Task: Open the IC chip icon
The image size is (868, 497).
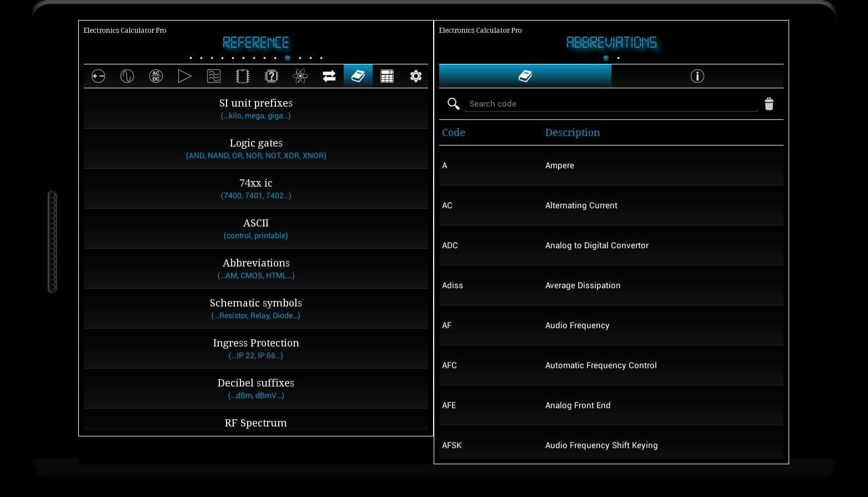Action: [x=243, y=76]
